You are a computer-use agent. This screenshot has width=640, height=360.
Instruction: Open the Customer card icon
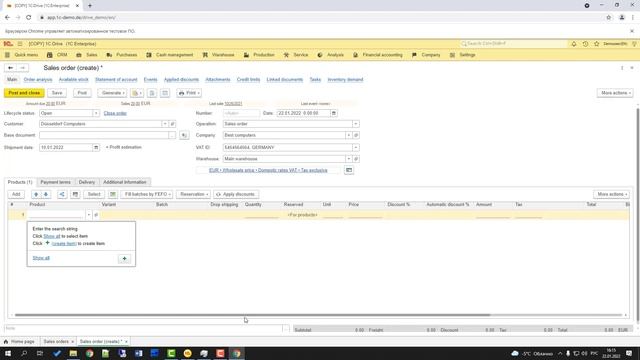(x=172, y=124)
